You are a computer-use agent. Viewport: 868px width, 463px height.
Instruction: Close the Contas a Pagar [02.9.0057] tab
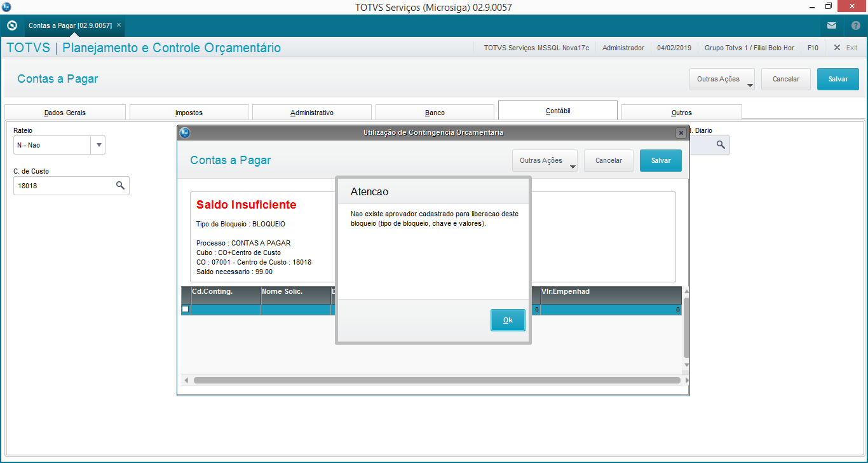[119, 25]
